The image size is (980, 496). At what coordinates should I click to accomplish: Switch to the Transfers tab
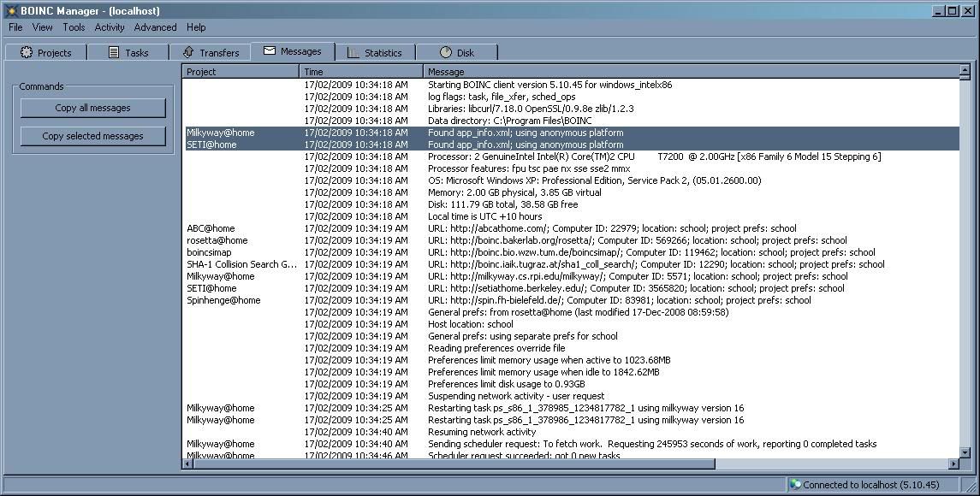coord(210,52)
